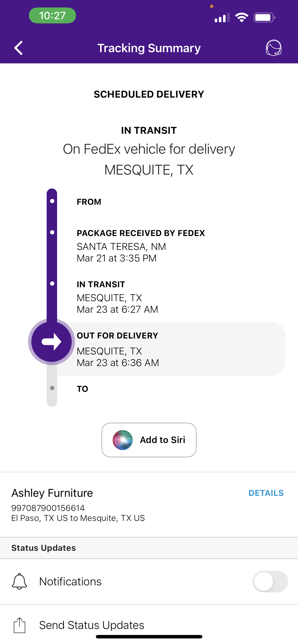Open the customer support headset icon
This screenshot has width=298, height=644.
(x=273, y=48)
